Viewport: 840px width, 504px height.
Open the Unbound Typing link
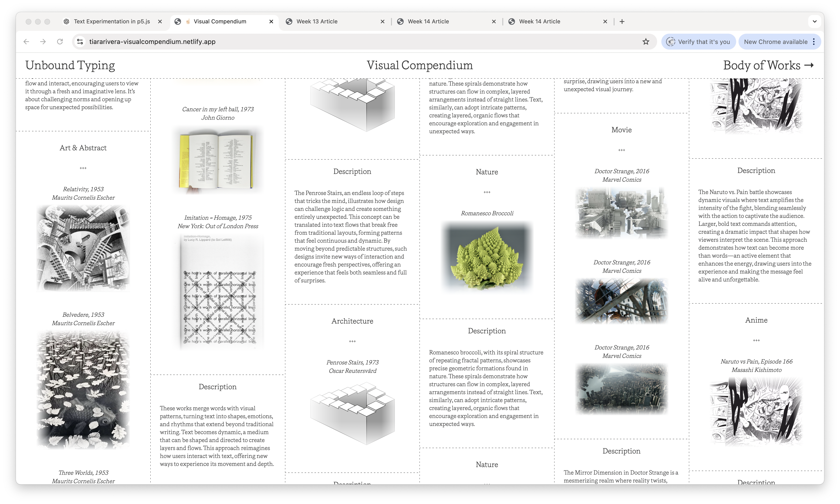coord(70,65)
